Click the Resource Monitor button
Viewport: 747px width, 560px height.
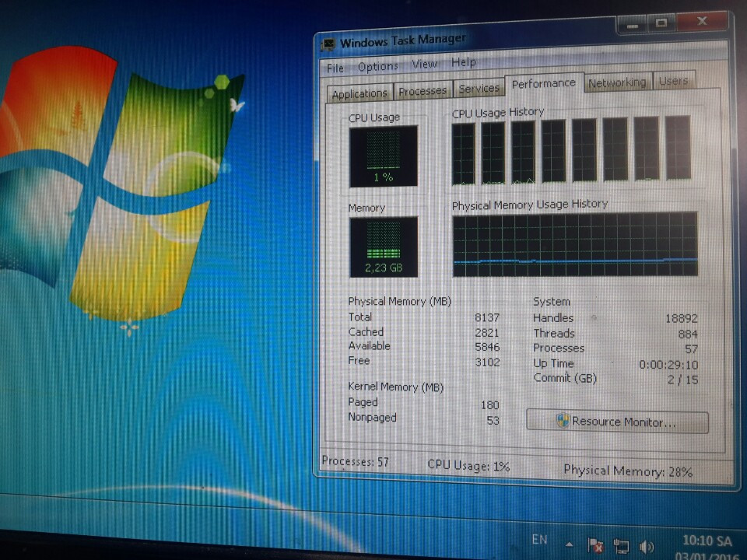[x=617, y=422]
